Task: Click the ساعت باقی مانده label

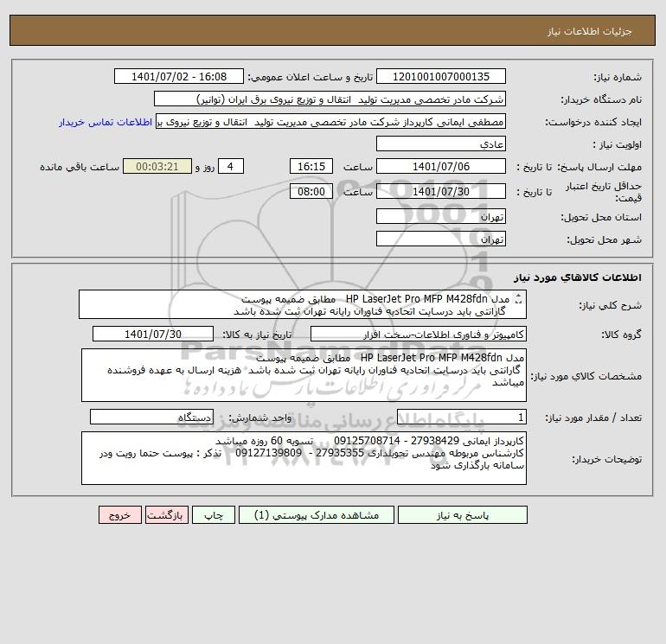Action: [x=80, y=167]
